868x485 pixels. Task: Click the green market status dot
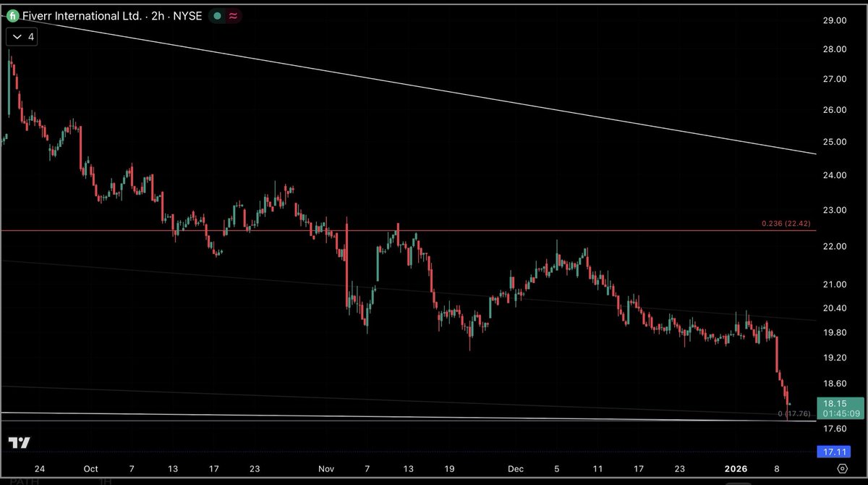(217, 16)
